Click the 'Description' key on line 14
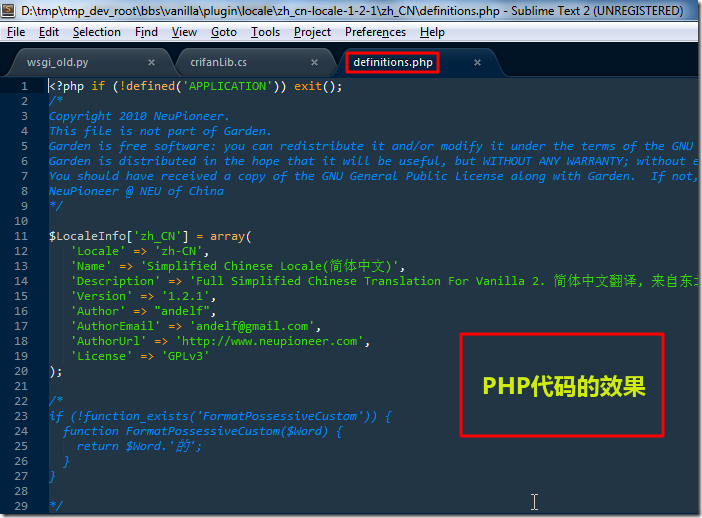The height and width of the screenshot is (518, 702). (x=116, y=281)
